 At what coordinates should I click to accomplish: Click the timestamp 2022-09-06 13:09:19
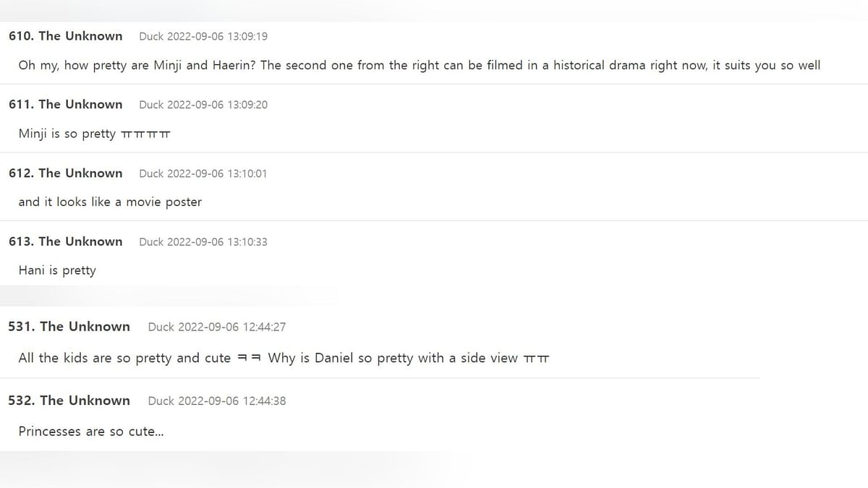[x=217, y=36]
